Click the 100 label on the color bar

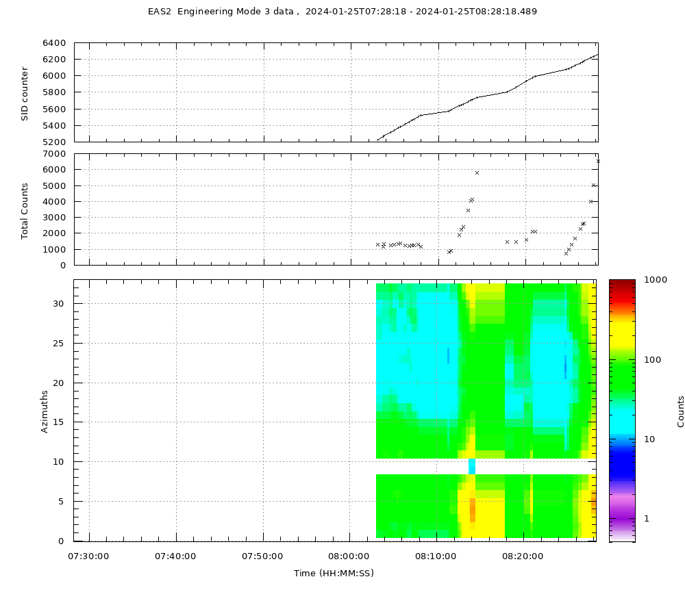point(653,360)
